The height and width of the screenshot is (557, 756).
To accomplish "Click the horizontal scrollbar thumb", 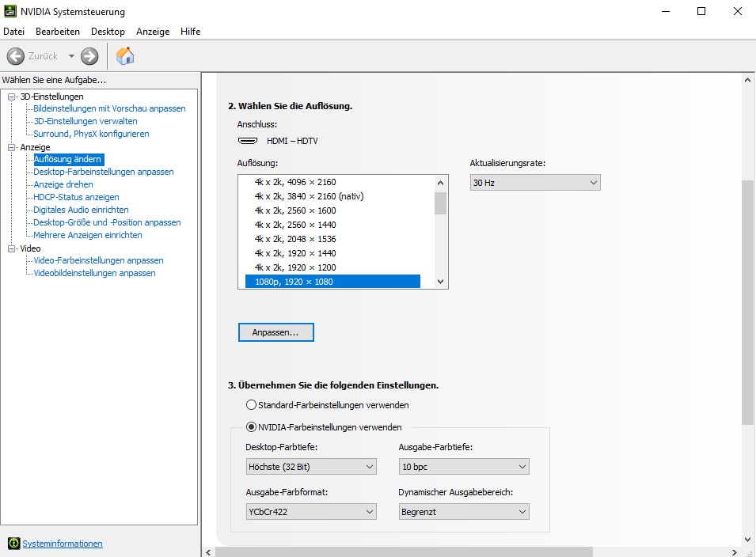I will coord(404,552).
